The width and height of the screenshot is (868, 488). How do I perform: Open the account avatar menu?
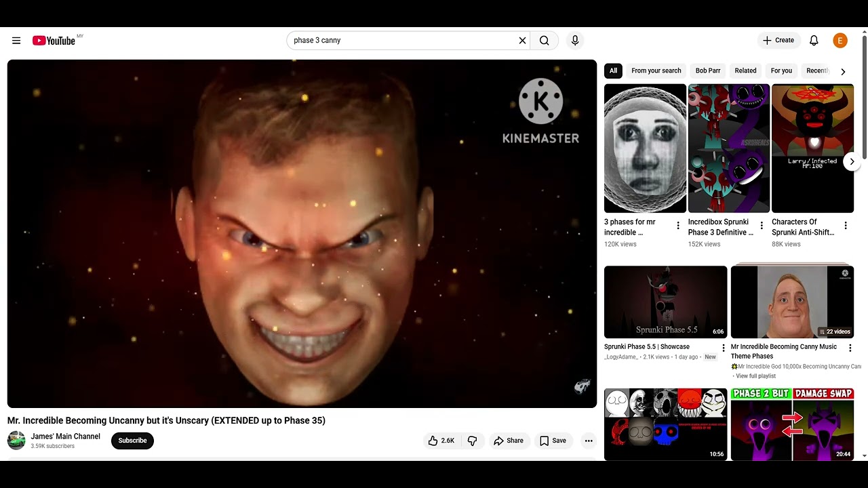pos(840,41)
